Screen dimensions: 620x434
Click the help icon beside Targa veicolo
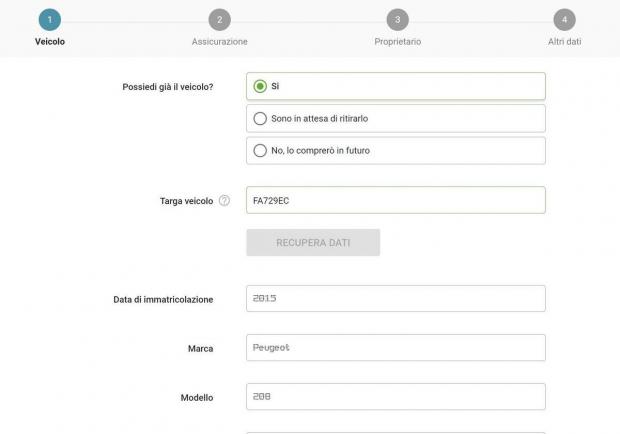click(224, 201)
